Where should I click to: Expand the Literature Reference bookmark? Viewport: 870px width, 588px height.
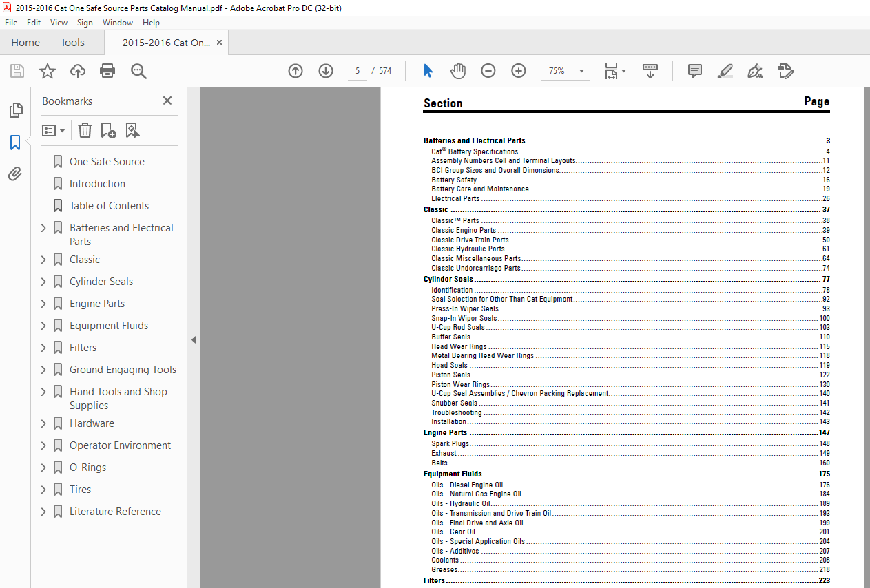pos(43,512)
